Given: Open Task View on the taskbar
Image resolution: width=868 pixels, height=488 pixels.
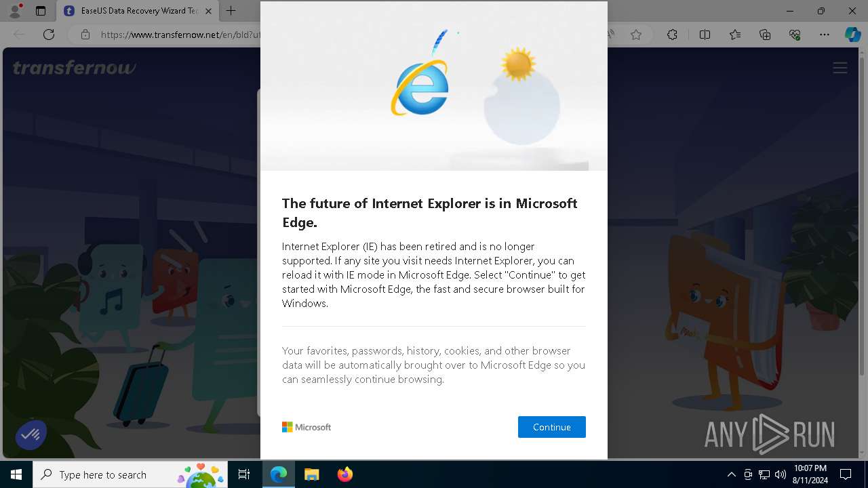Looking at the screenshot, I should point(244,474).
